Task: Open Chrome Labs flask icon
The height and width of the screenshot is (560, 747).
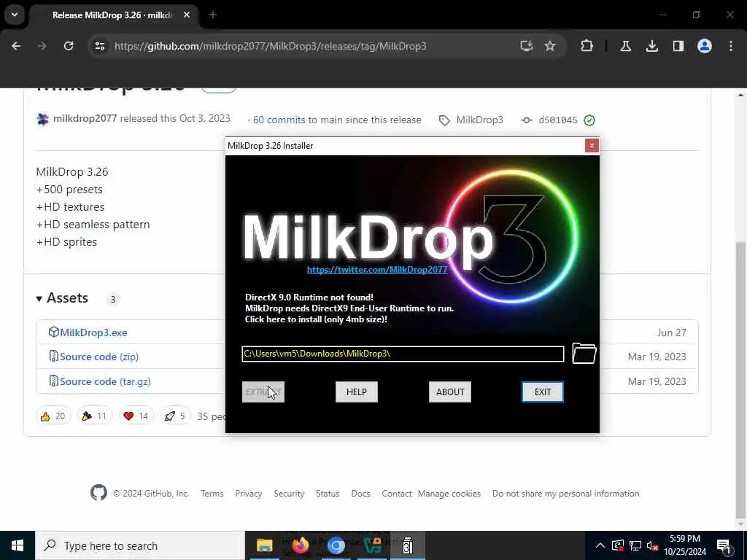Action: [626, 46]
